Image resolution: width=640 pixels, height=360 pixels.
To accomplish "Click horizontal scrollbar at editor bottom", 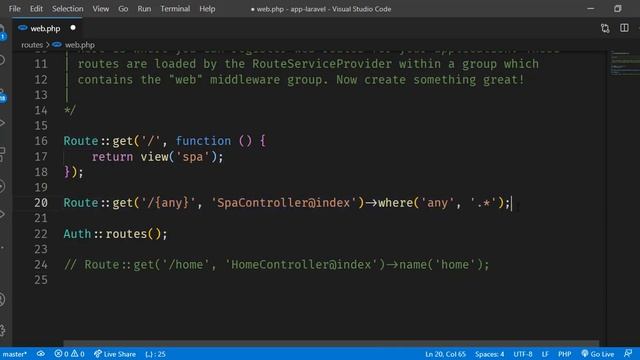I will (331, 344).
